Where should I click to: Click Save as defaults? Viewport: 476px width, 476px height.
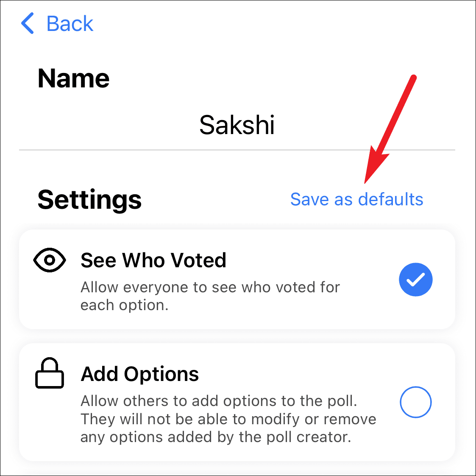point(356,199)
